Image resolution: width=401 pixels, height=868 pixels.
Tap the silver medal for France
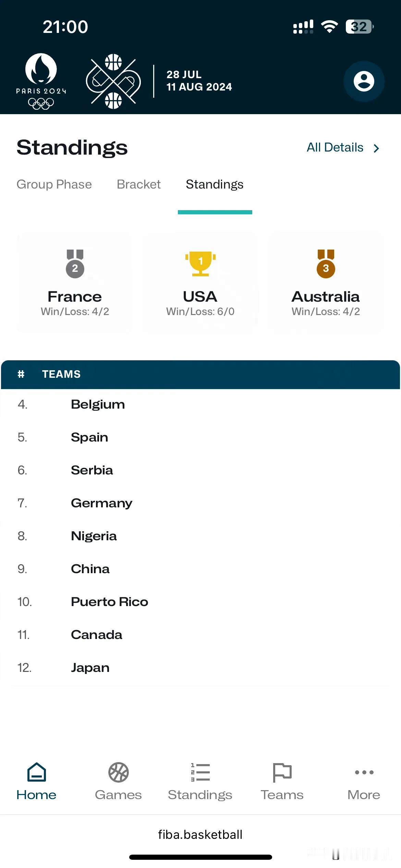coord(75,263)
